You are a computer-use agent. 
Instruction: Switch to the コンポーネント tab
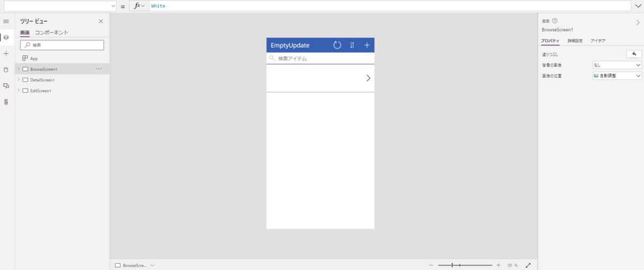pos(52,33)
